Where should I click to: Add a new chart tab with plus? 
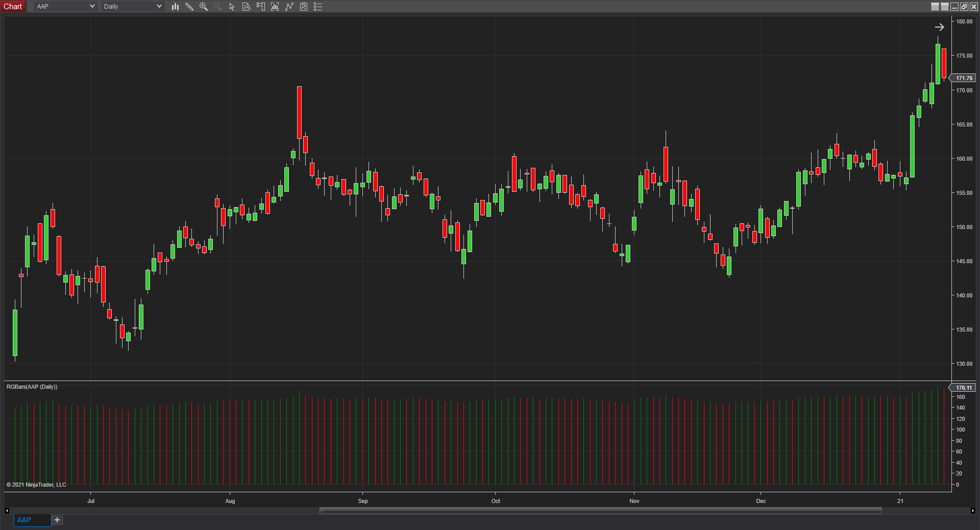tap(57, 520)
